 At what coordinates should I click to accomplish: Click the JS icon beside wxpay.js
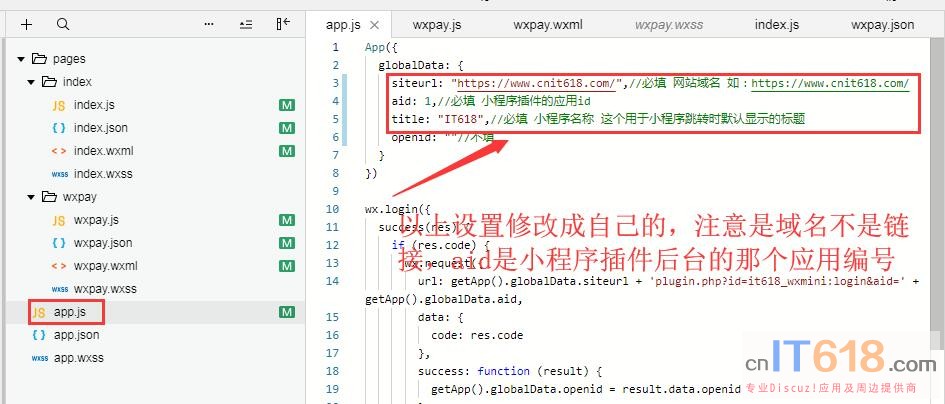(x=58, y=221)
